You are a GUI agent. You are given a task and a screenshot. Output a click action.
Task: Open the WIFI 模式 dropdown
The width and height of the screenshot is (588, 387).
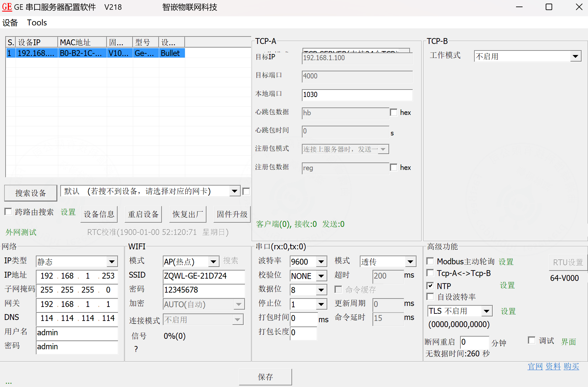tap(214, 261)
